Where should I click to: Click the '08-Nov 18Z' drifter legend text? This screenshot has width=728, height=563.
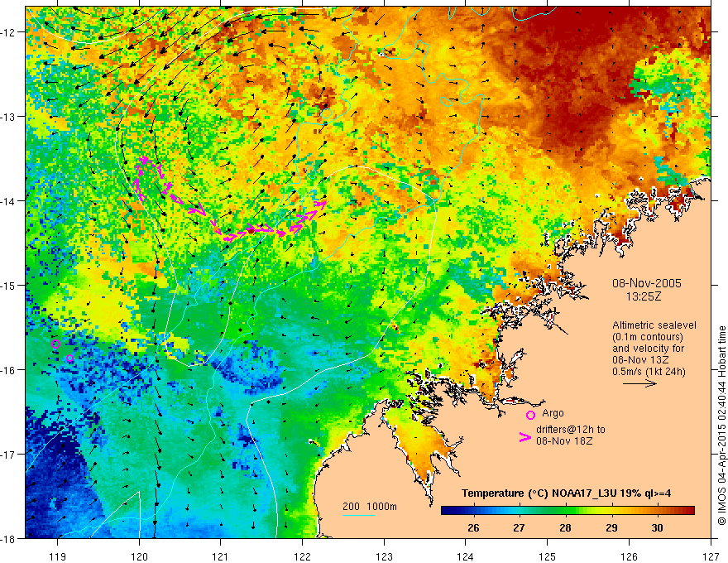564,441
